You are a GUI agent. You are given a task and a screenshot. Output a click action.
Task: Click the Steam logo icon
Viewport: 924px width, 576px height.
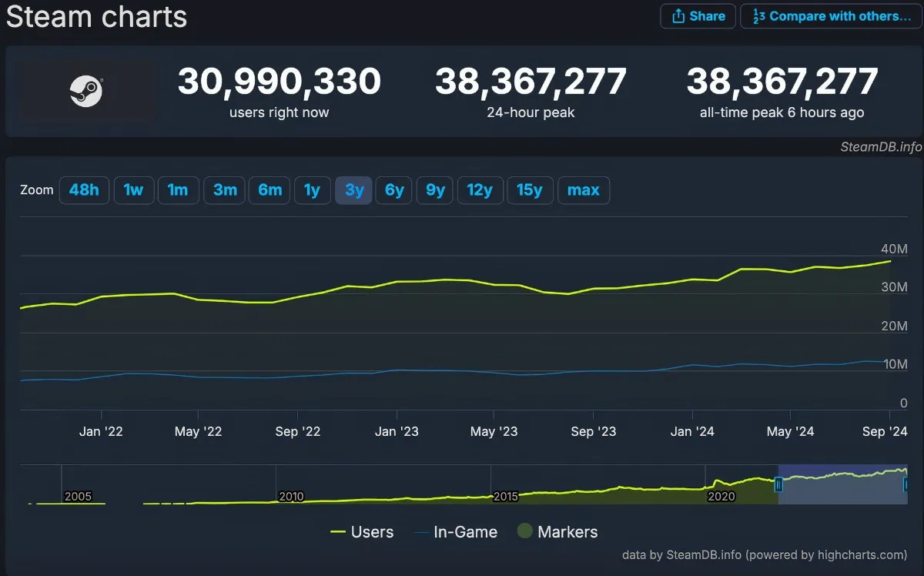pos(86,92)
